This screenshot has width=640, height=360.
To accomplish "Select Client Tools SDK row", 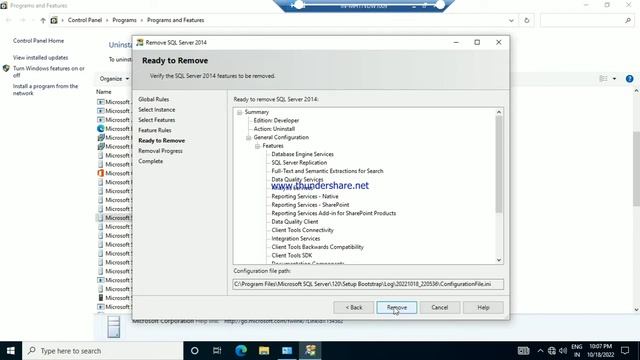I will click(x=292, y=255).
